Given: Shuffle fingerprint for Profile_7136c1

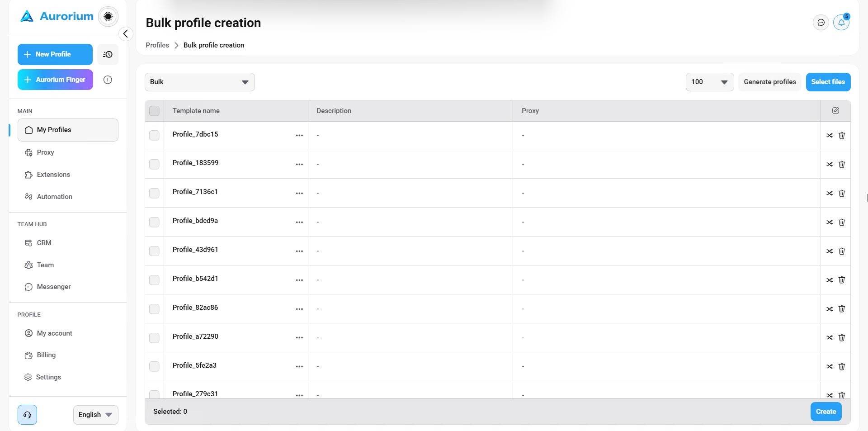Looking at the screenshot, I should [830, 193].
